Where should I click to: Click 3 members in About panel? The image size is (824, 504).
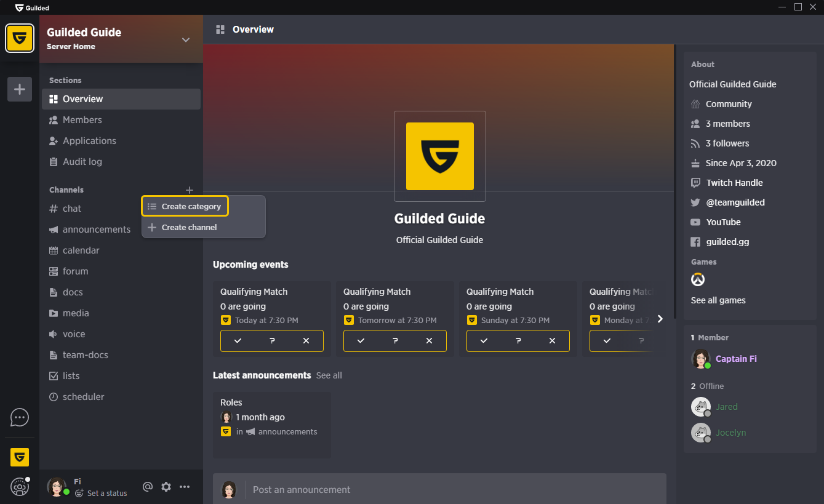(x=728, y=124)
